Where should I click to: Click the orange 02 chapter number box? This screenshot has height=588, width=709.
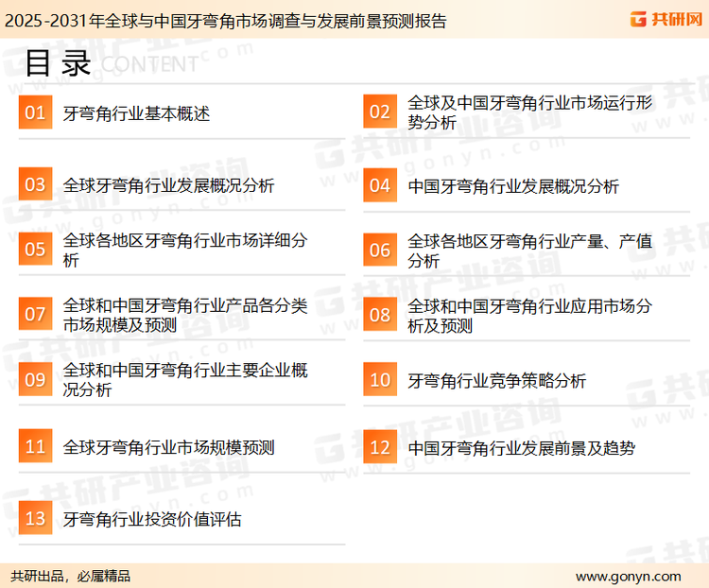coord(379,112)
